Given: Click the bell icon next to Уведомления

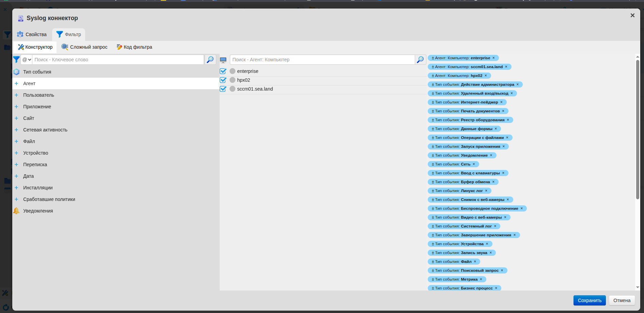Looking at the screenshot, I should pyautogui.click(x=16, y=211).
